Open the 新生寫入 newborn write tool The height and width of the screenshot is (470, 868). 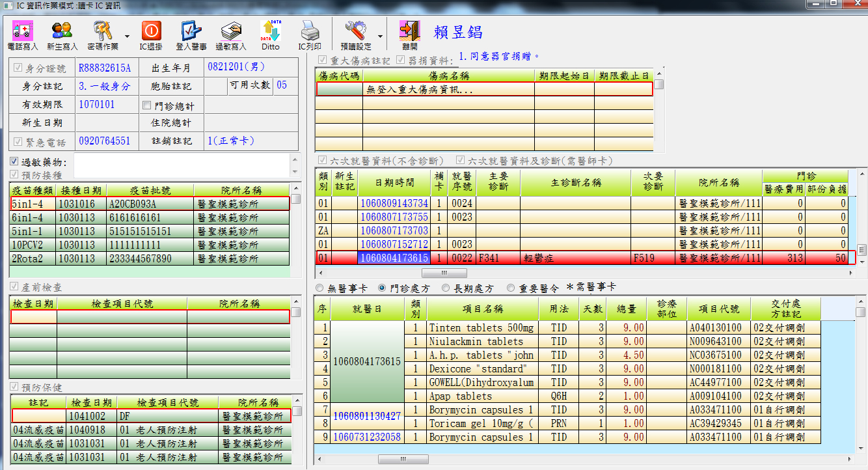click(x=62, y=31)
